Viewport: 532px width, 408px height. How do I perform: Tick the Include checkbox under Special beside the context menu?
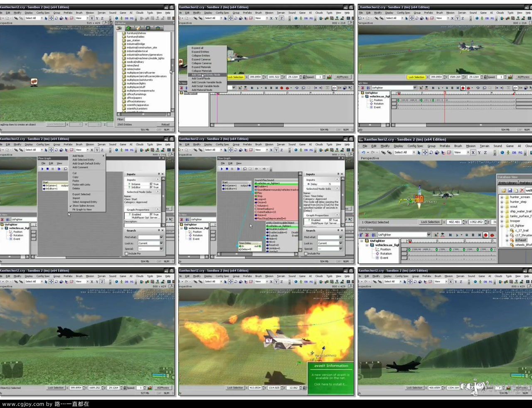click(x=126, y=253)
